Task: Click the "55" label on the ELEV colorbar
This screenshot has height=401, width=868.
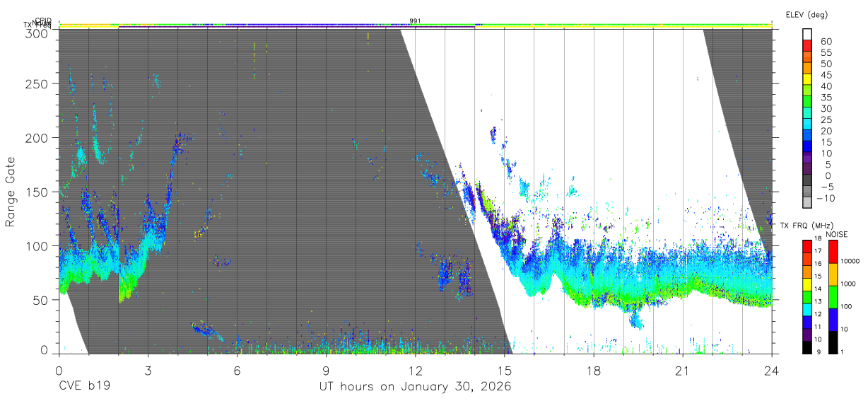Action: pos(826,53)
